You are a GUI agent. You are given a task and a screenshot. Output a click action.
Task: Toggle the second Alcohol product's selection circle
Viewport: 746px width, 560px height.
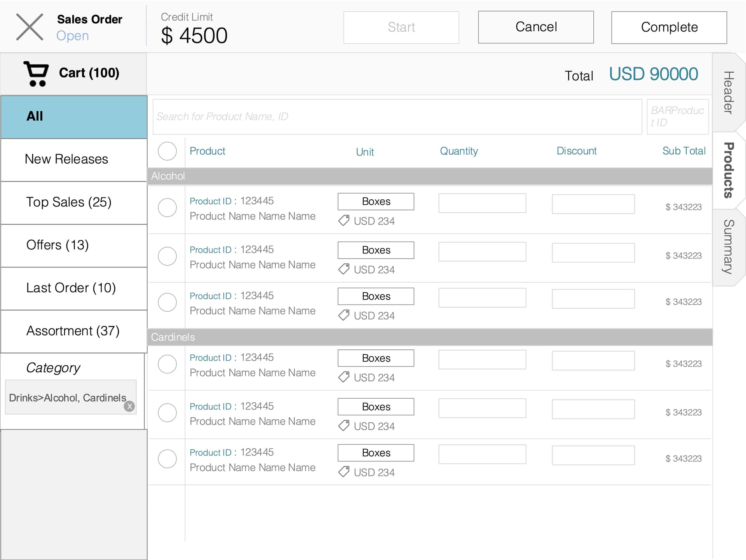tap(167, 256)
